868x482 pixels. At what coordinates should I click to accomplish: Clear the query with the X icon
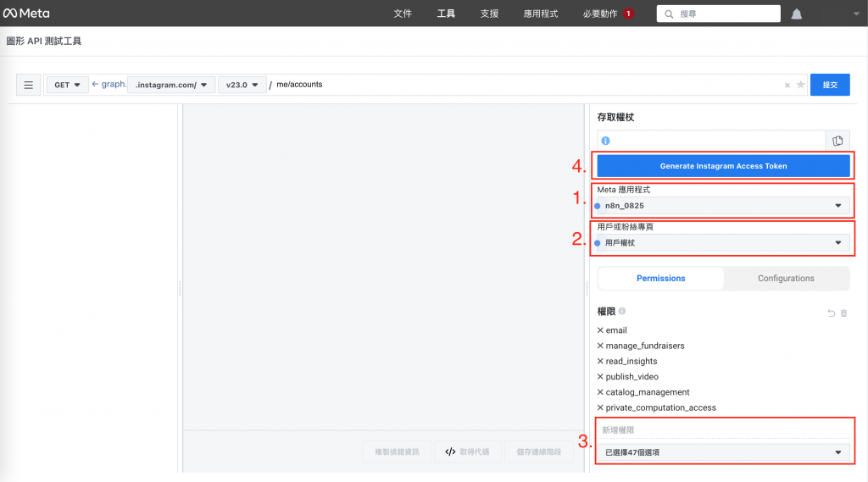[x=787, y=86]
